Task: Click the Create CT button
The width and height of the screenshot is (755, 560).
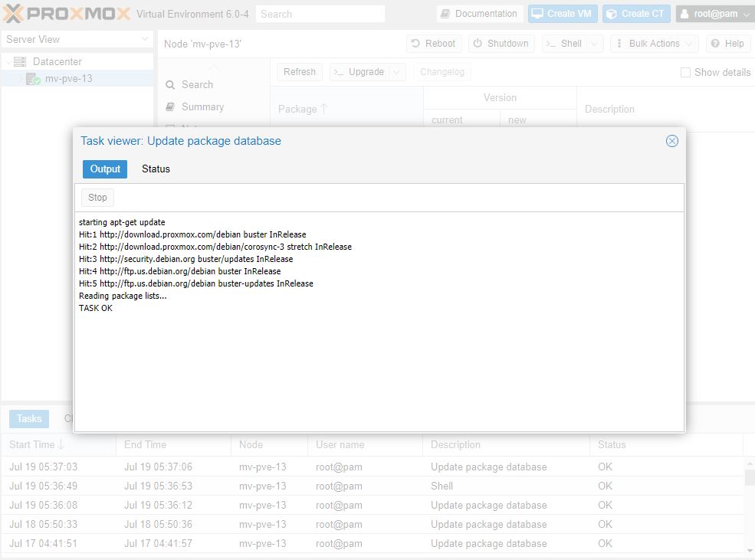Action: click(x=635, y=14)
